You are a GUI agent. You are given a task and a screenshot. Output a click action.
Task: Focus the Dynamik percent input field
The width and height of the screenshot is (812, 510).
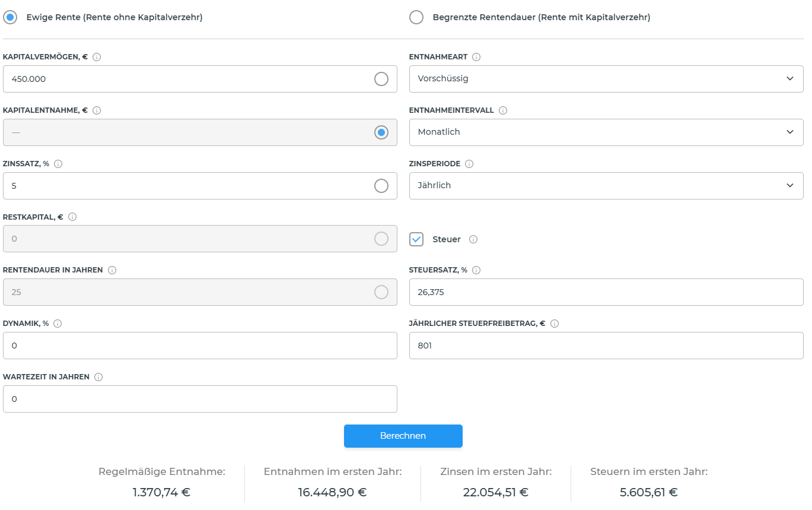200,346
